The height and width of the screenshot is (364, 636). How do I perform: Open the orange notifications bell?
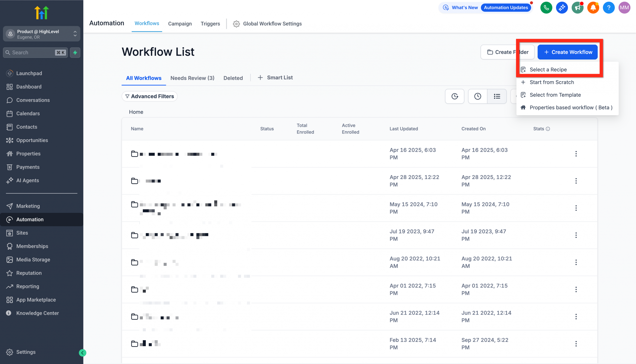point(593,7)
